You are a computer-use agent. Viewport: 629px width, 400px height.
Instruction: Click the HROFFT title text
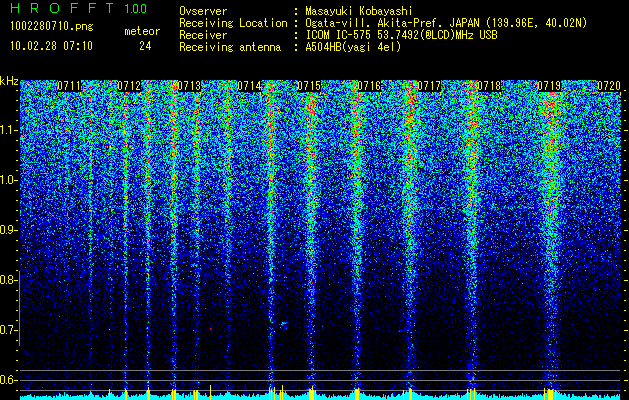[59, 9]
